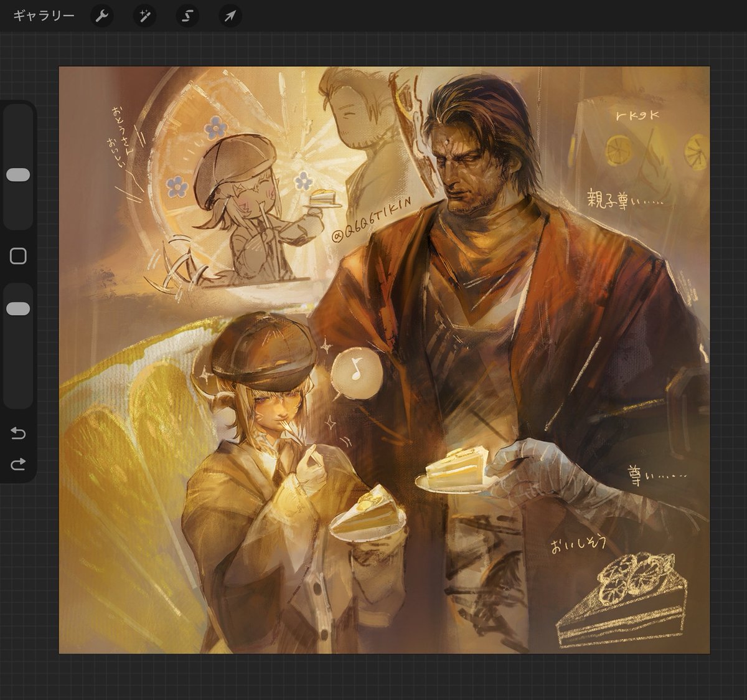
Task: Tap the square Modify button in sidebar
Action: (18, 256)
